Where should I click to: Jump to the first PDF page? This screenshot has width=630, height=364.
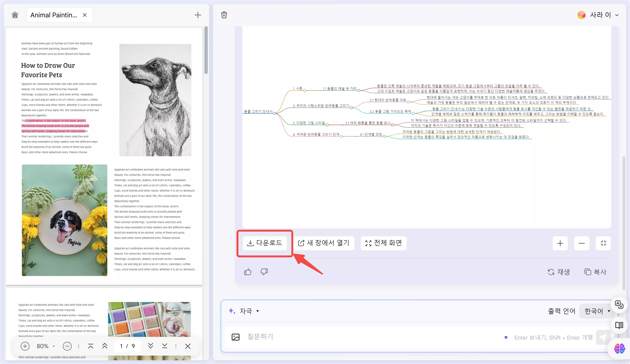[90, 346]
